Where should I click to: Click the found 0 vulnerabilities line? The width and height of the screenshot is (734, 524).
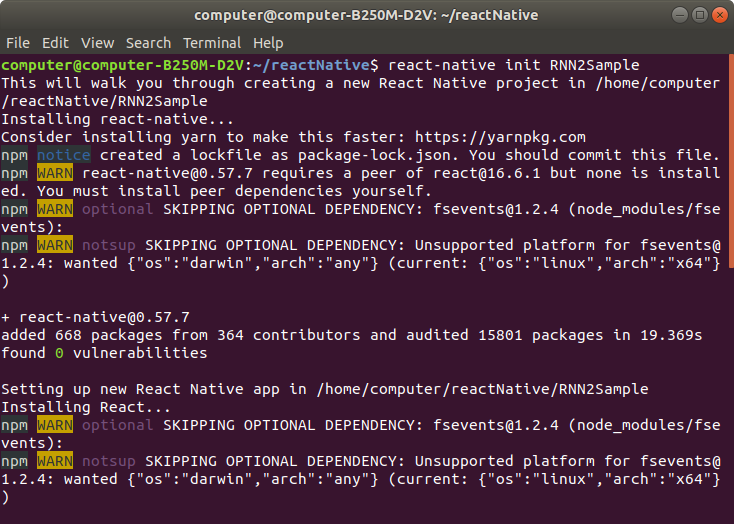(104, 353)
